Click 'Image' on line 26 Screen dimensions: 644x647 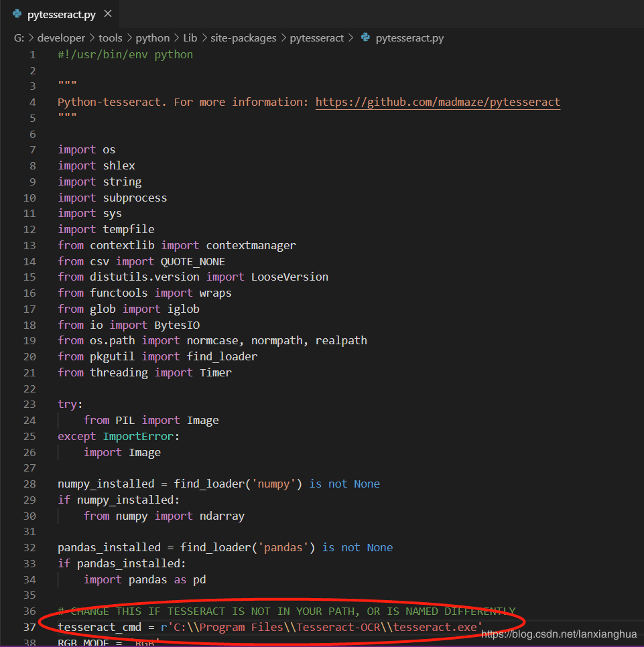[x=145, y=453]
